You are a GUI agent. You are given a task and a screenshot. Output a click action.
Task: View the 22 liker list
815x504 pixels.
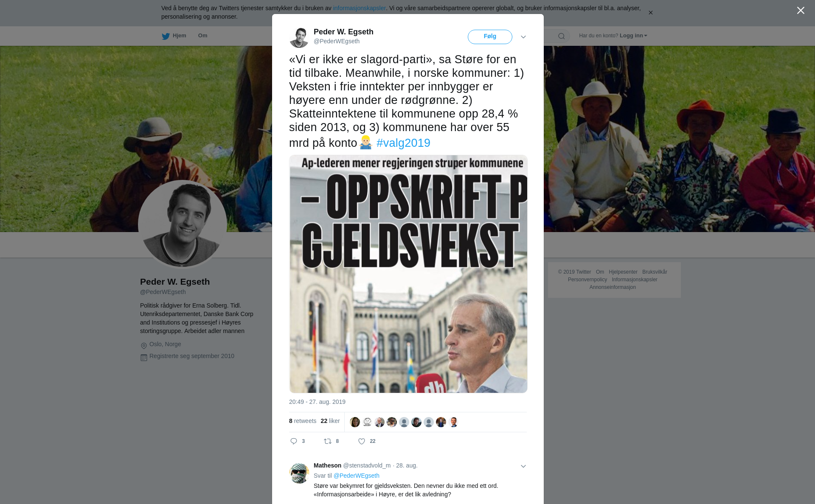tap(330, 421)
